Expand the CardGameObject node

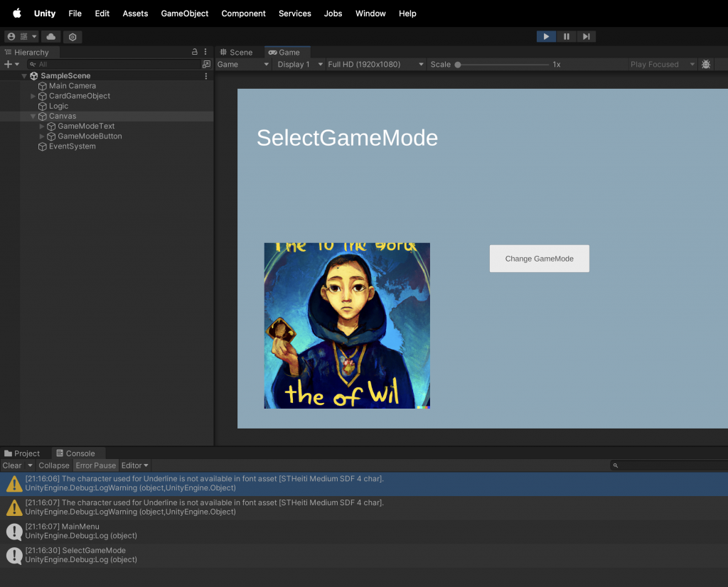33,96
